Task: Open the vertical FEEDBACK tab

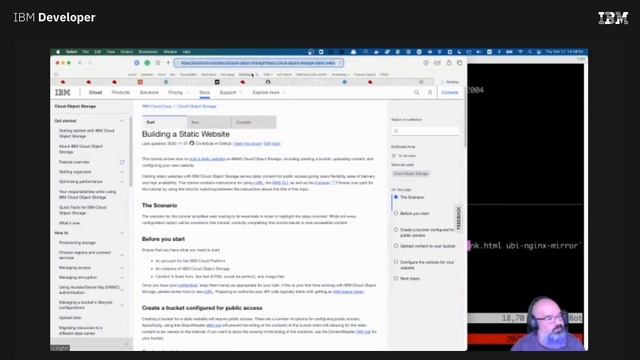Action: pos(458,218)
